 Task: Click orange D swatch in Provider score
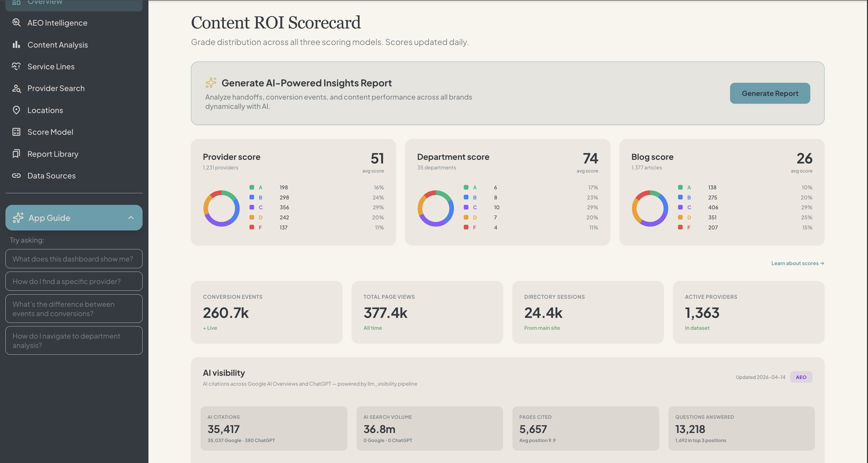pyautogui.click(x=252, y=217)
